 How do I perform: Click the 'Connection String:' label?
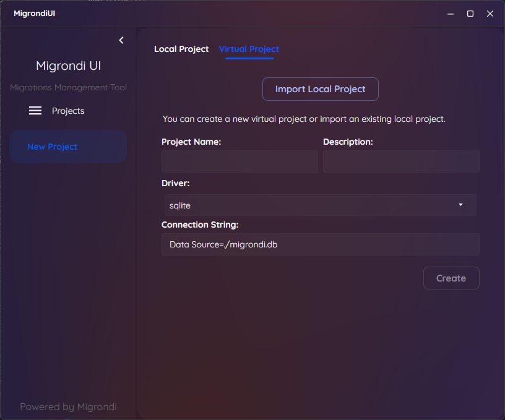[x=200, y=225]
